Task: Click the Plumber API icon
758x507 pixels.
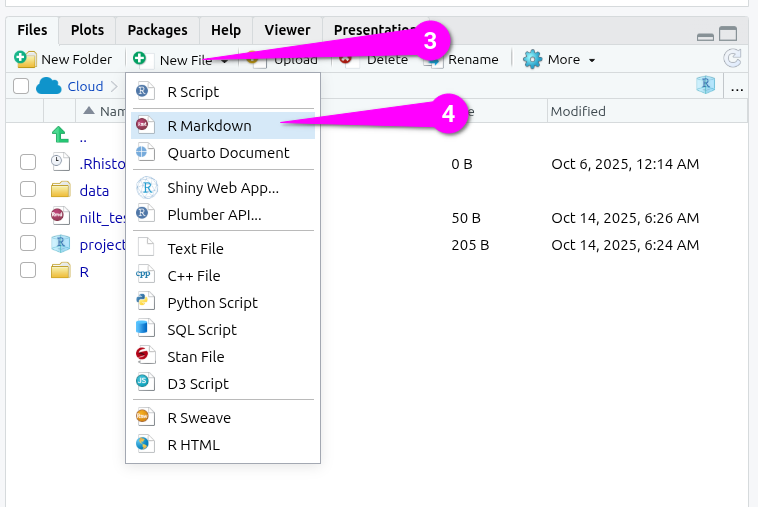Action: pyautogui.click(x=145, y=213)
